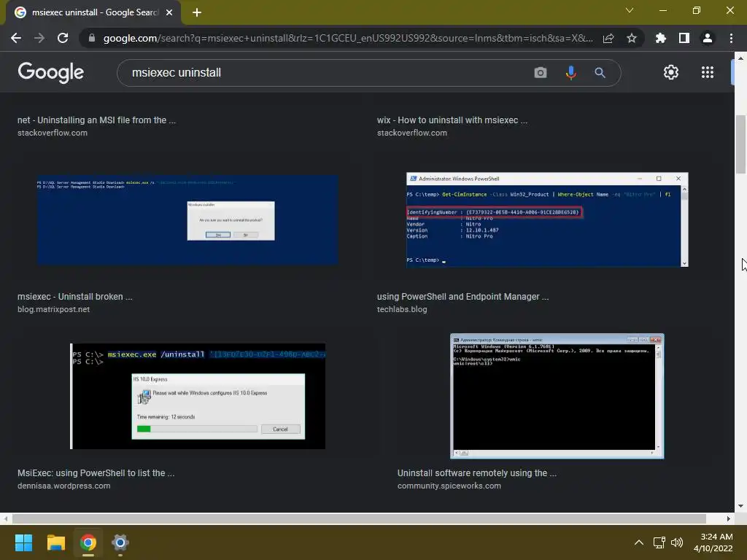Toggle the Chrome side panel
Screen dimensions: 747x560
coord(684,38)
